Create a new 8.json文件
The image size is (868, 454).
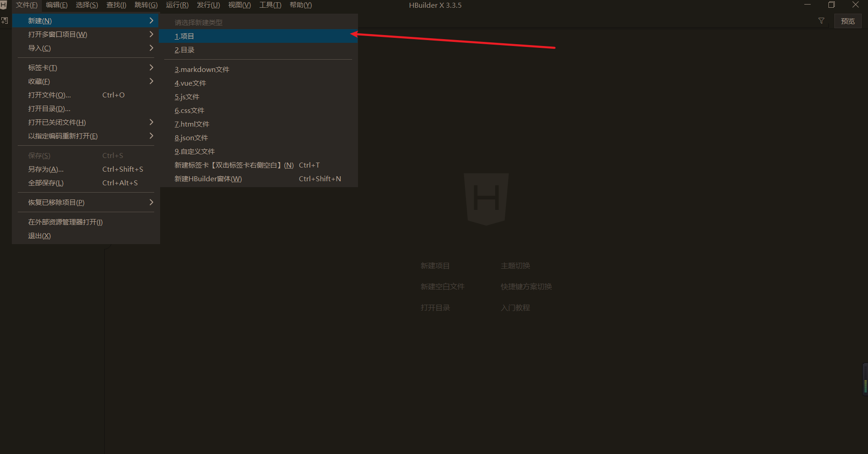pyautogui.click(x=258, y=138)
